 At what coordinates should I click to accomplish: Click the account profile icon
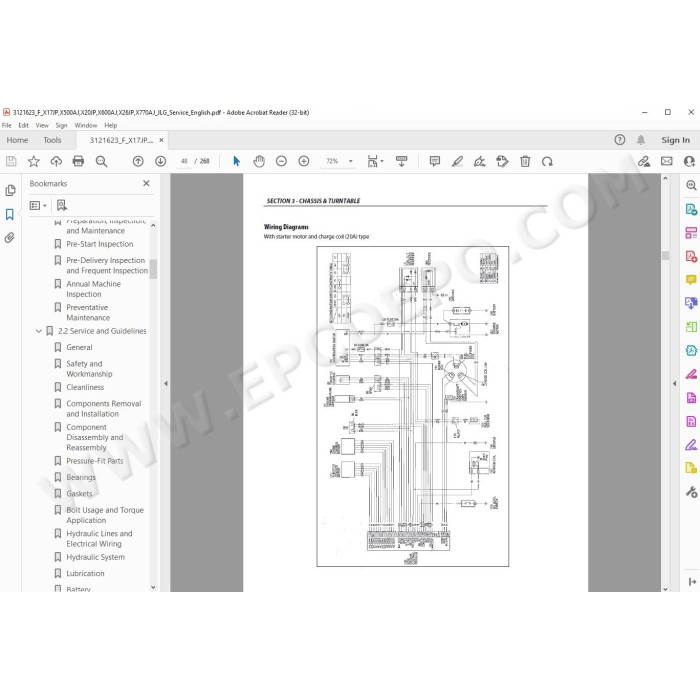689,161
